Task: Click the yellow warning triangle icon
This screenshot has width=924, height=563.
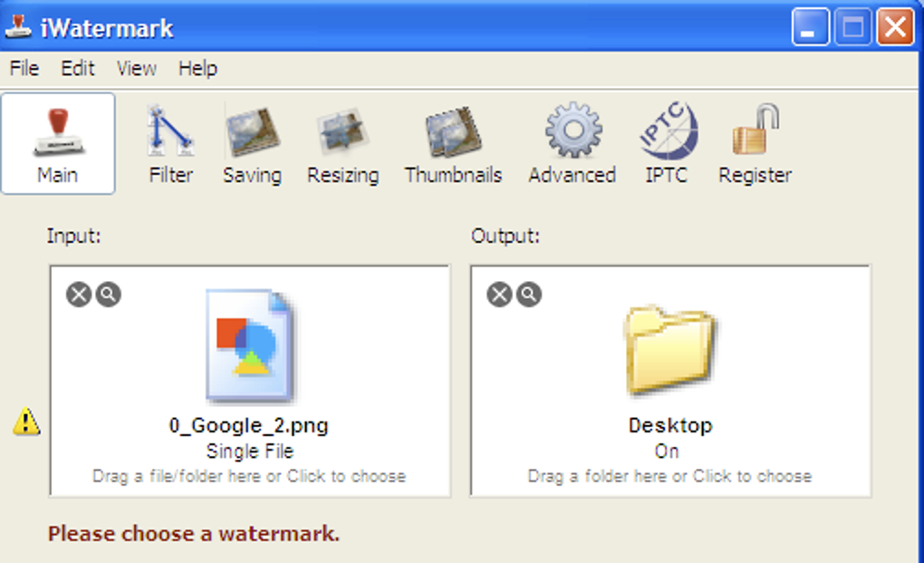Action: [26, 422]
